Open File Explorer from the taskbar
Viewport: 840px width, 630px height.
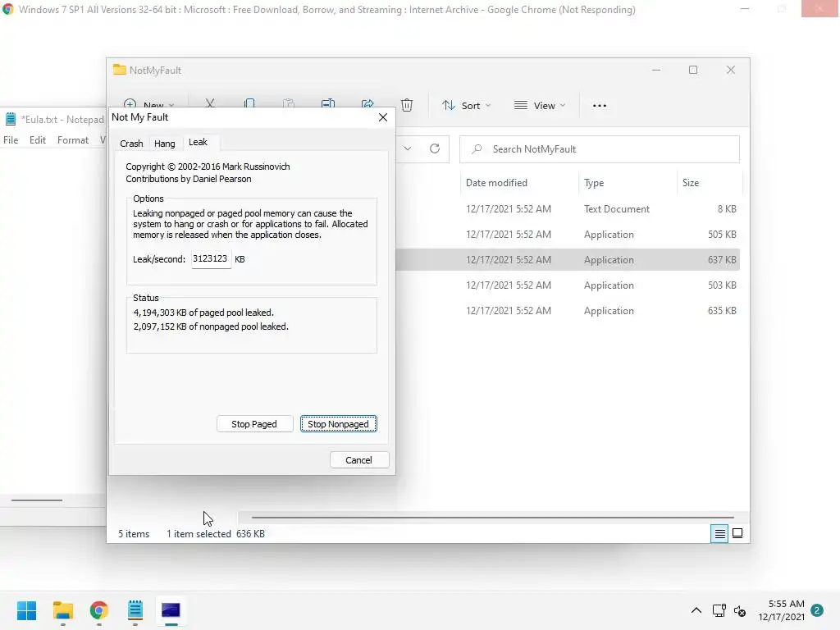[62, 610]
